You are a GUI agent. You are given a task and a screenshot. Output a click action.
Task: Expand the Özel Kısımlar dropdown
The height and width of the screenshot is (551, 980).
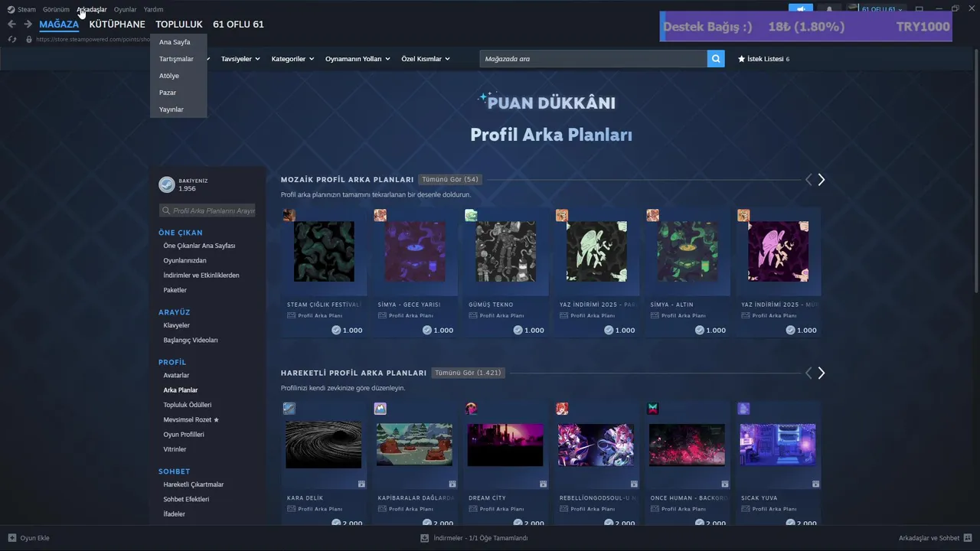pyautogui.click(x=426, y=59)
